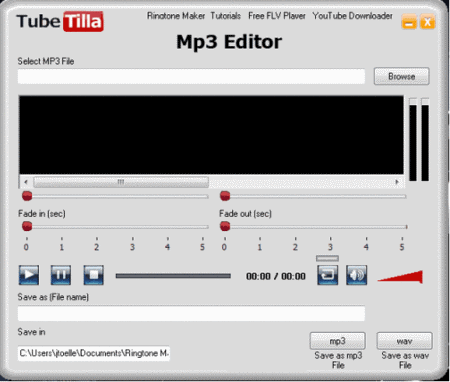
Task: Open the Ringtone Maker link
Action: click(x=176, y=16)
